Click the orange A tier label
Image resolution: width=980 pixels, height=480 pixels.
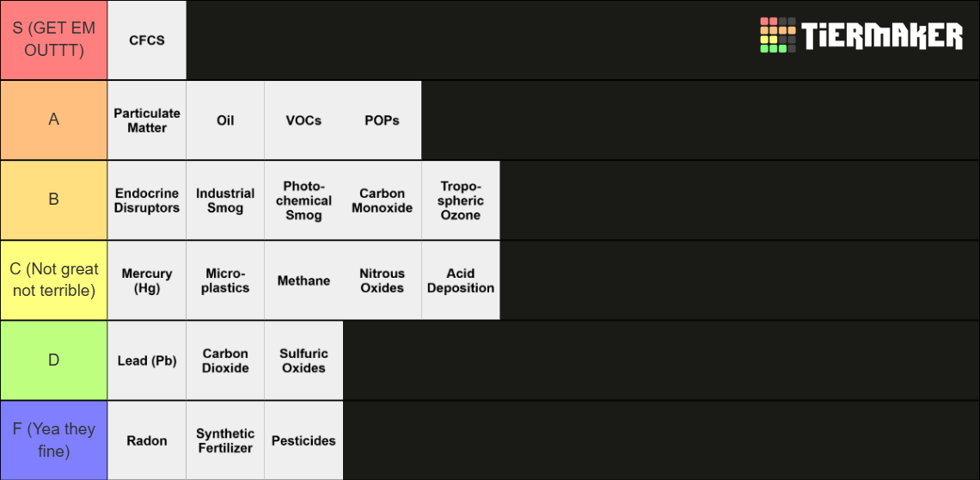tap(54, 120)
